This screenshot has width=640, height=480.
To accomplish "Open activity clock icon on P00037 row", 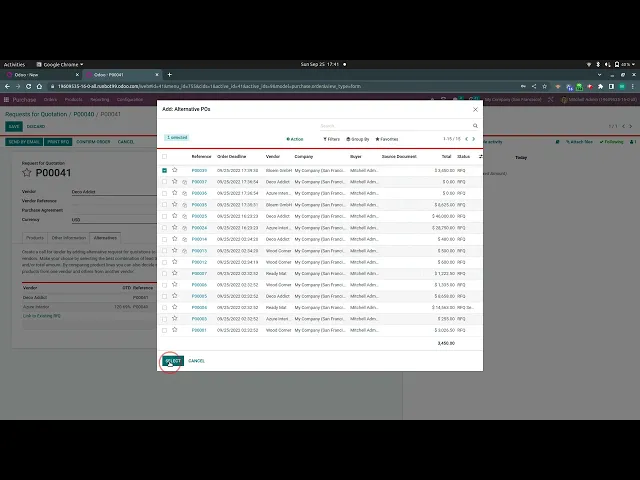I will tap(184, 182).
